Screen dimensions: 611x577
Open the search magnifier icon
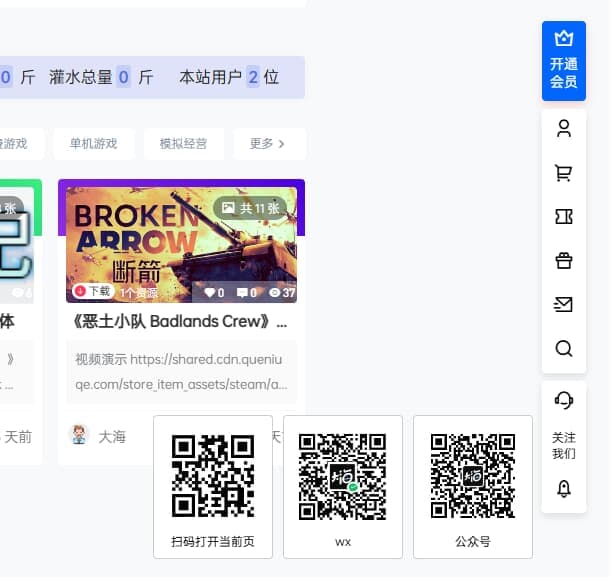pos(563,349)
